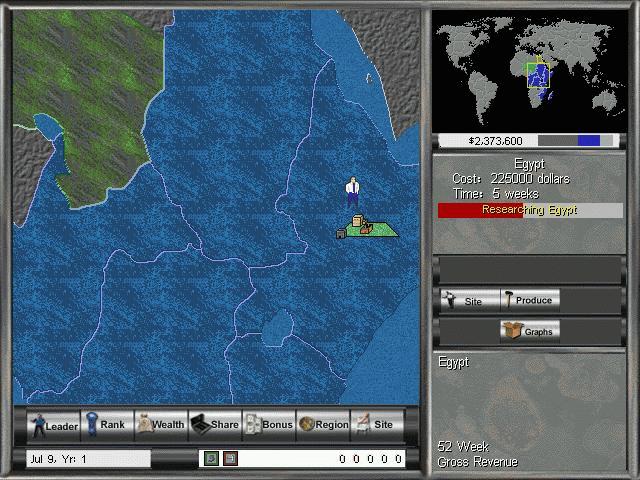640x480 pixels.
Task: Click the blue market share bar next to the cash
Action: tap(589, 141)
